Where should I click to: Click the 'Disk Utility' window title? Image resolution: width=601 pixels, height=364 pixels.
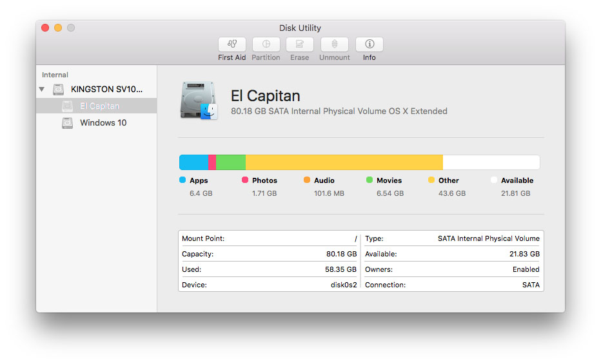tap(300, 28)
